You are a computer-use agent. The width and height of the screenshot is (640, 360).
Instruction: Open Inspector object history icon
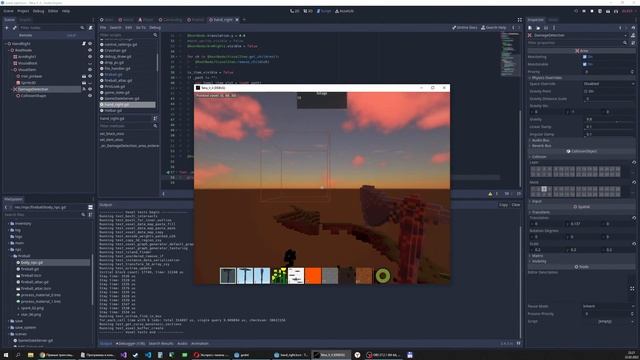pos(633,28)
